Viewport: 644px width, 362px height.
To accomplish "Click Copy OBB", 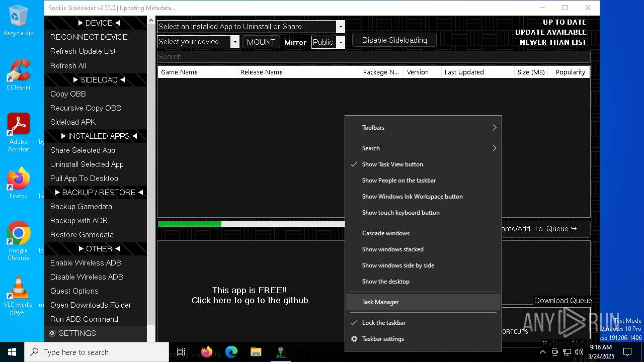I will (96, 94).
